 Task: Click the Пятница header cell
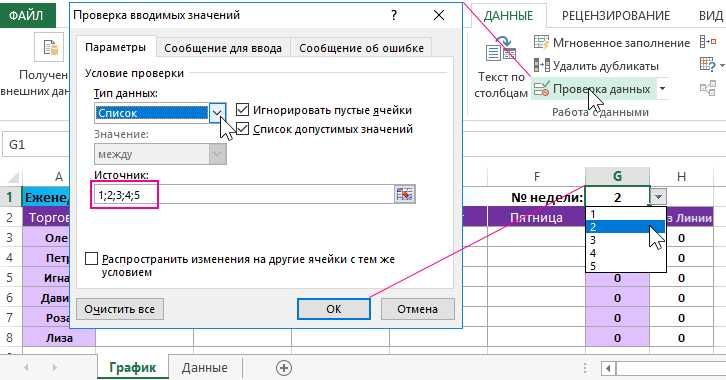[536, 217]
